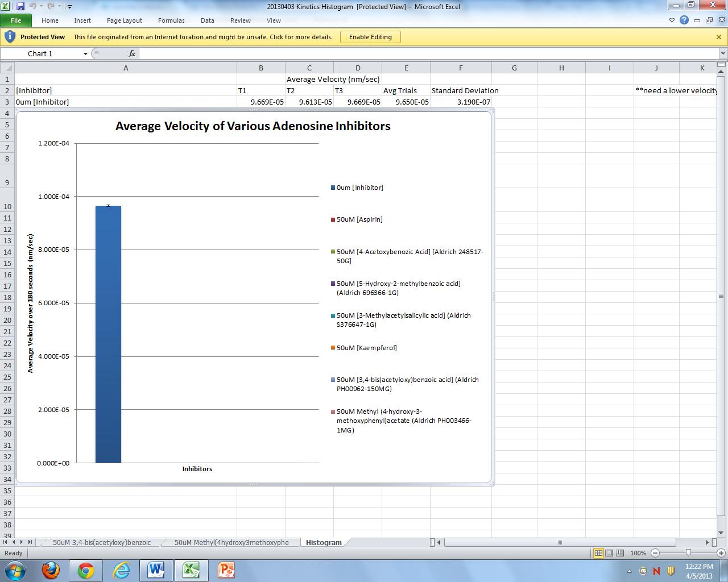Click the Save icon in quick access toolbar
This screenshot has width=728, height=582.
[x=20, y=6]
